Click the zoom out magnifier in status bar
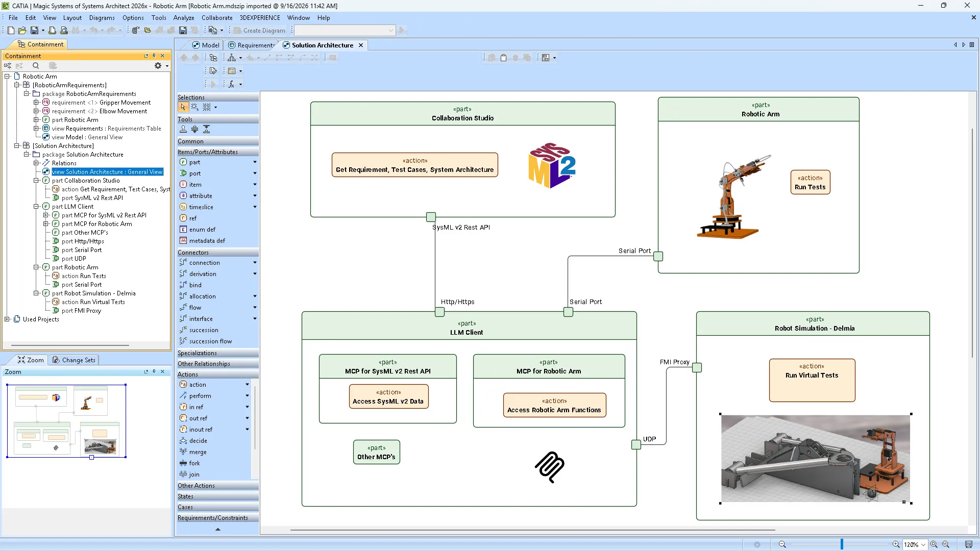This screenshot has height=551, width=980. 782,544
